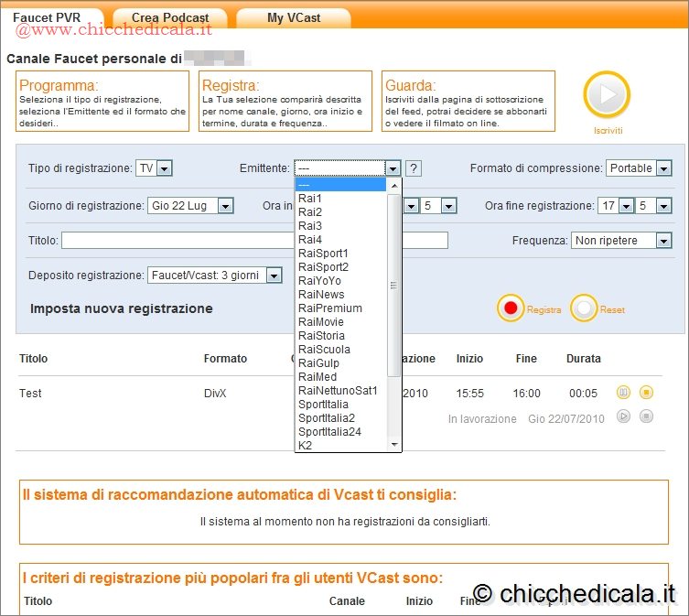689x616 pixels.
Task: Stop the Test recording with orange stop icon
Action: pyautogui.click(x=646, y=393)
